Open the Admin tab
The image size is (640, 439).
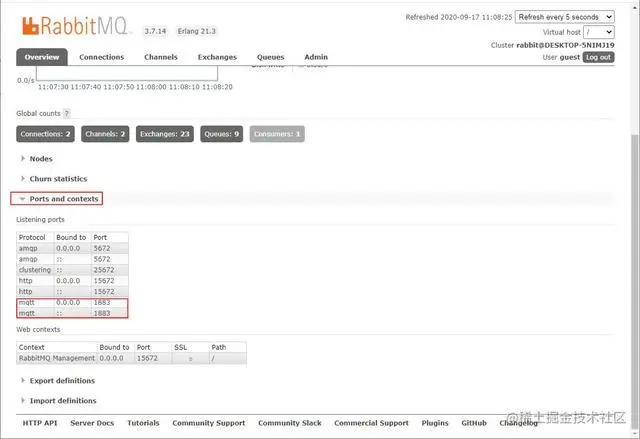point(316,57)
